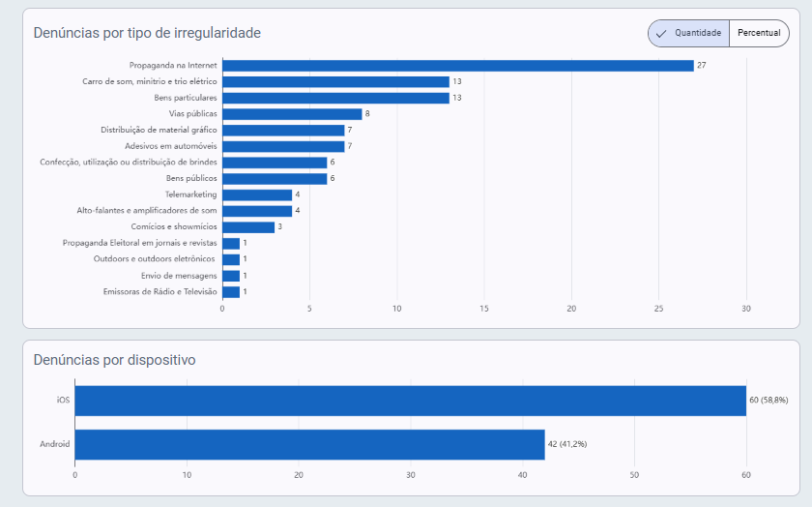
Task: Click 'Denúncias por dispositivo' heading
Action: click(114, 360)
